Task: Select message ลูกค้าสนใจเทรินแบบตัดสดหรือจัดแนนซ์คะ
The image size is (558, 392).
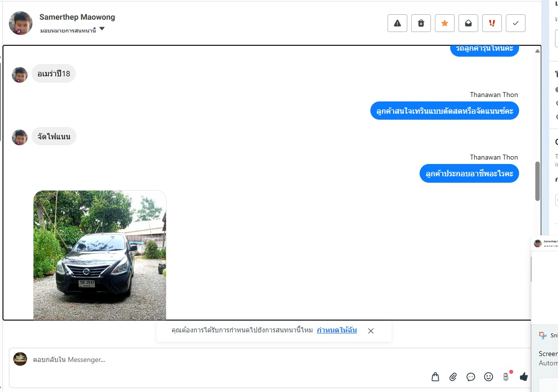Action: tap(444, 111)
